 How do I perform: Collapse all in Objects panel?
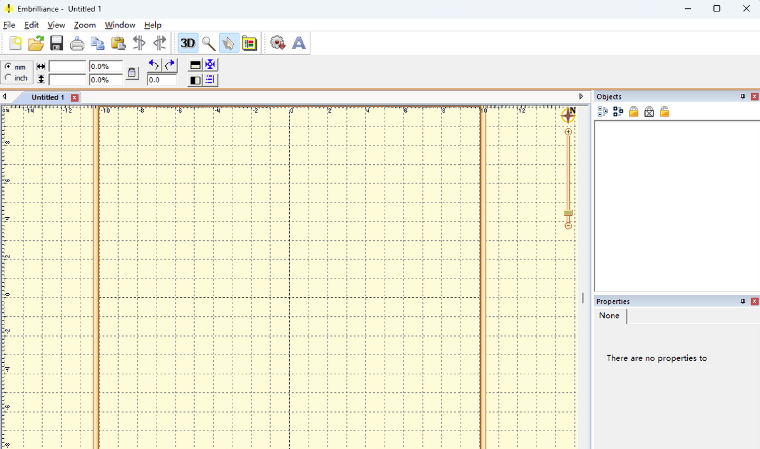(x=602, y=112)
